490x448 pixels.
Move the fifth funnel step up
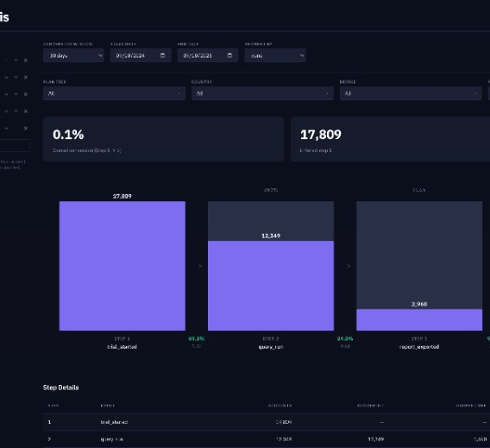pyautogui.click(x=6, y=128)
